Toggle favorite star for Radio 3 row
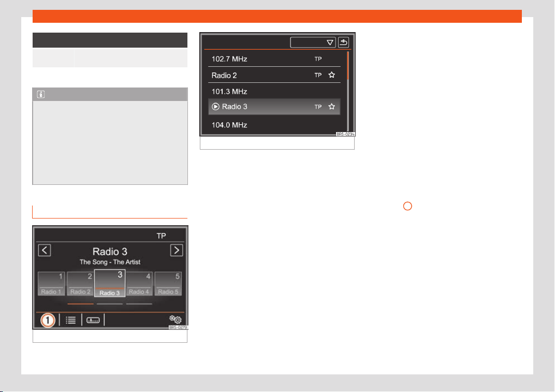 click(x=332, y=107)
